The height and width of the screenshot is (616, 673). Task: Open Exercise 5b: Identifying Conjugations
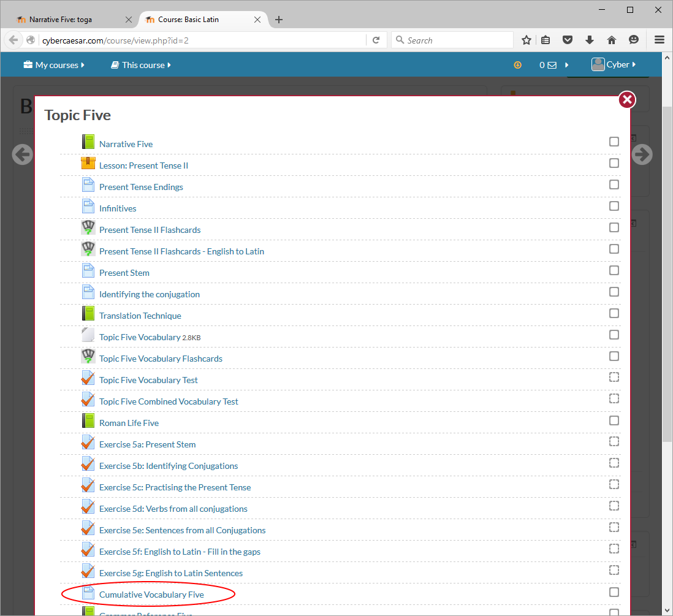point(168,466)
